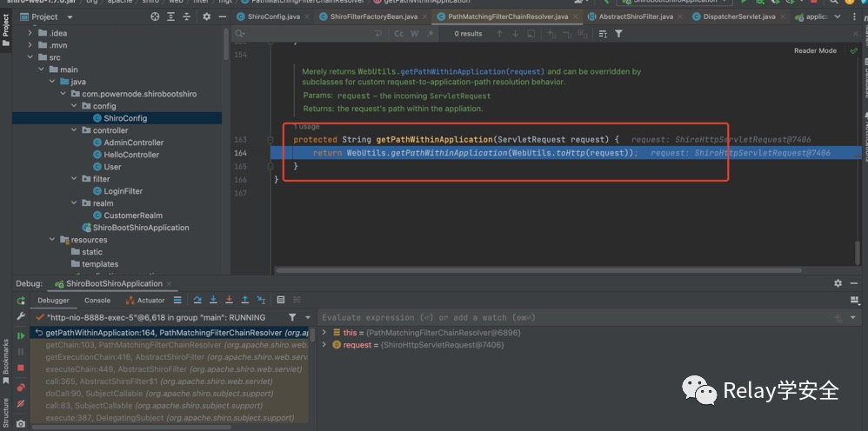Filter frames with funnel icon
This screenshot has width=868, height=431.
pyautogui.click(x=291, y=317)
